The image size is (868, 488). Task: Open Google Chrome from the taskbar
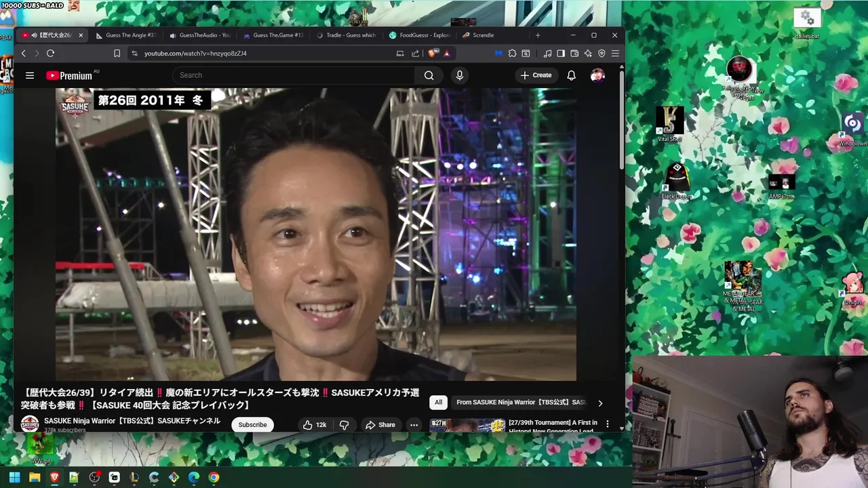(214, 477)
